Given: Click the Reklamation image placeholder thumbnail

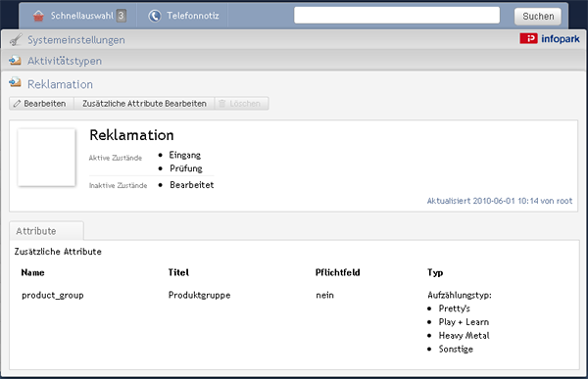Looking at the screenshot, I should [46, 158].
